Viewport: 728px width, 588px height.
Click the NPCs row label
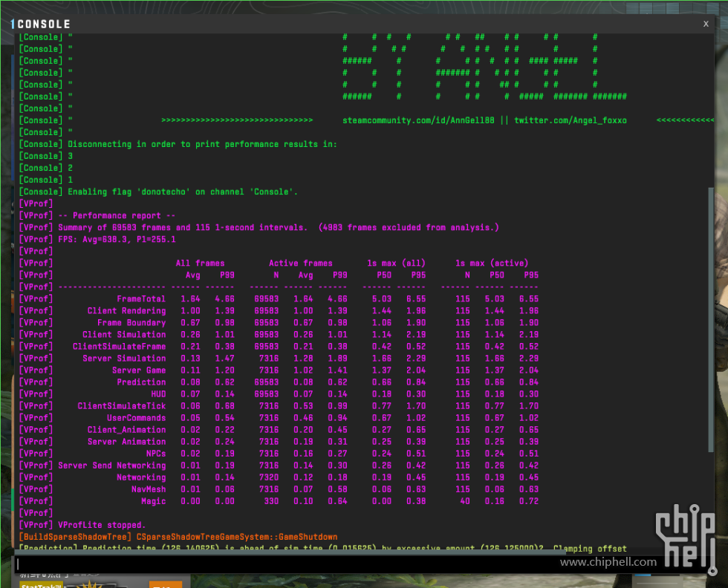tap(156, 454)
